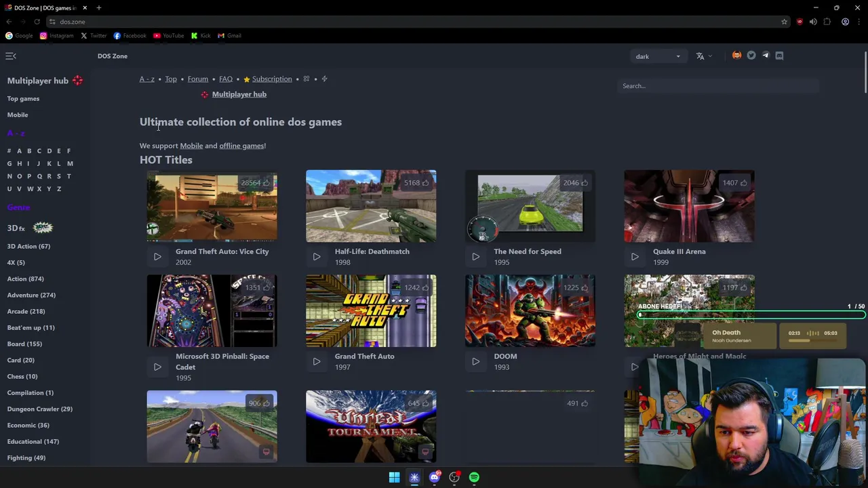Follow the Mobile link in the support sentence
This screenshot has height=488, width=868.
click(191, 146)
